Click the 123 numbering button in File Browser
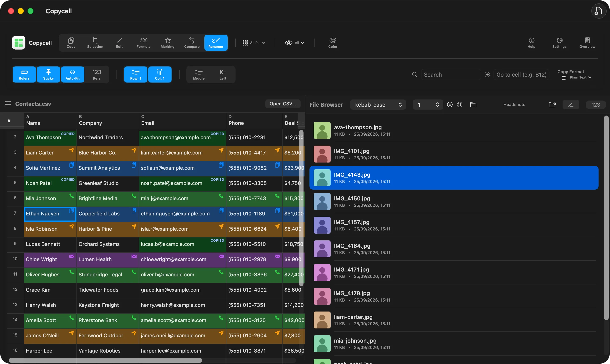The height and width of the screenshot is (364, 610). [x=596, y=105]
